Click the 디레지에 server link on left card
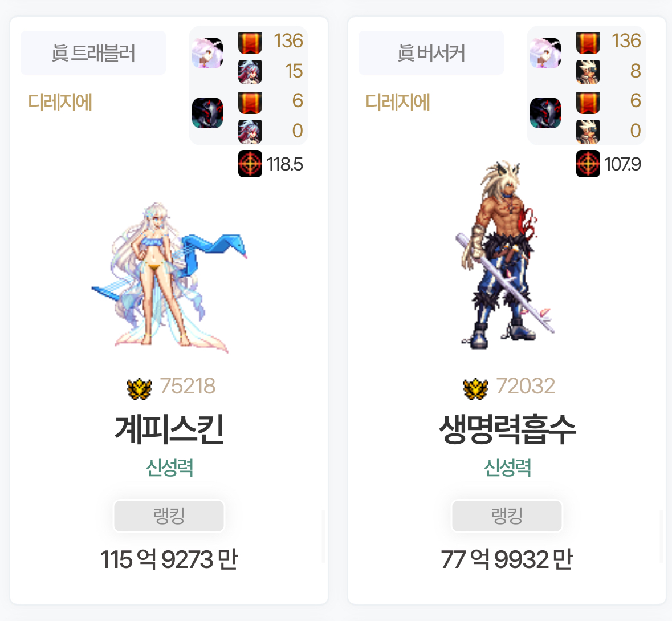Screen dimensions: 672x621 click(x=60, y=103)
